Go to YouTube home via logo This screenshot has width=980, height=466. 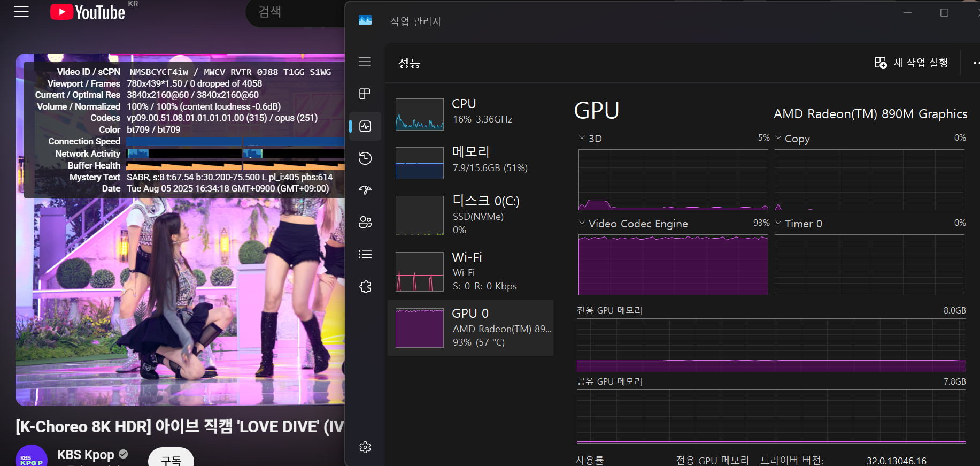[88, 12]
